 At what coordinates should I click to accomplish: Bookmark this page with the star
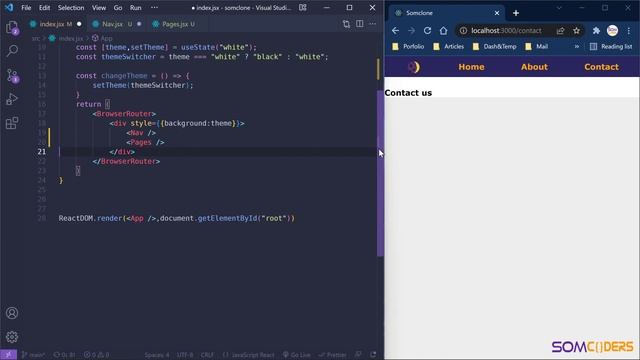point(576,31)
